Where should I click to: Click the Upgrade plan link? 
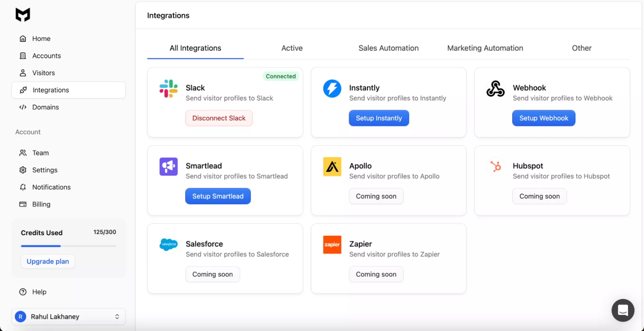[48, 261]
